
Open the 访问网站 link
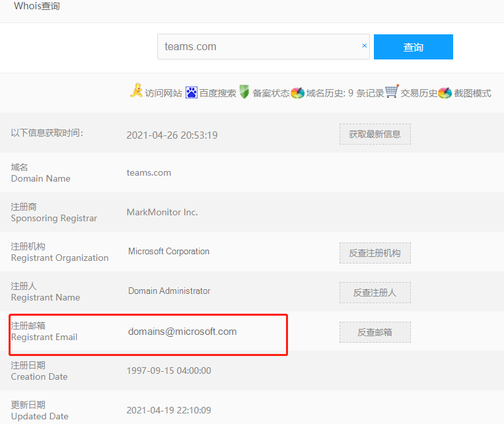click(163, 93)
